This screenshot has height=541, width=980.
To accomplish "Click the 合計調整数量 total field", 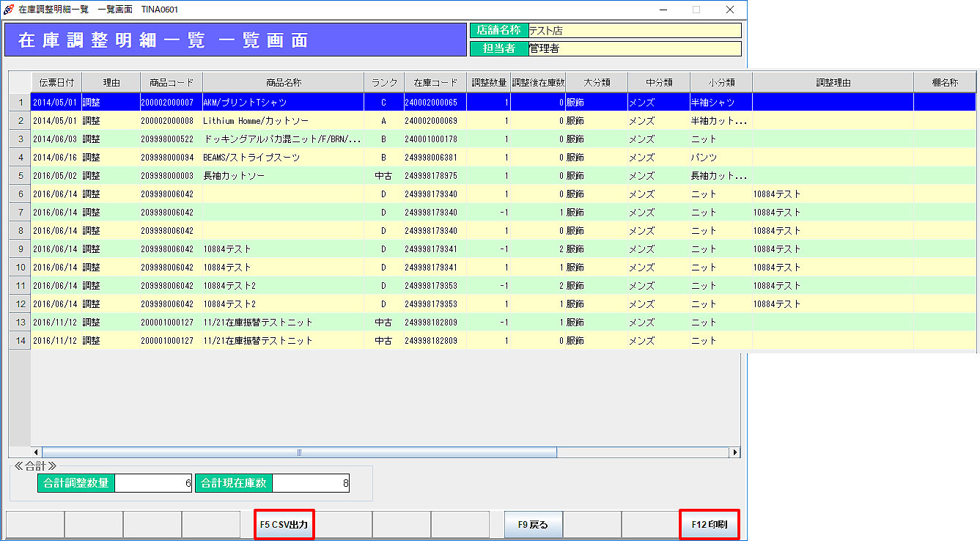I will click(x=154, y=483).
